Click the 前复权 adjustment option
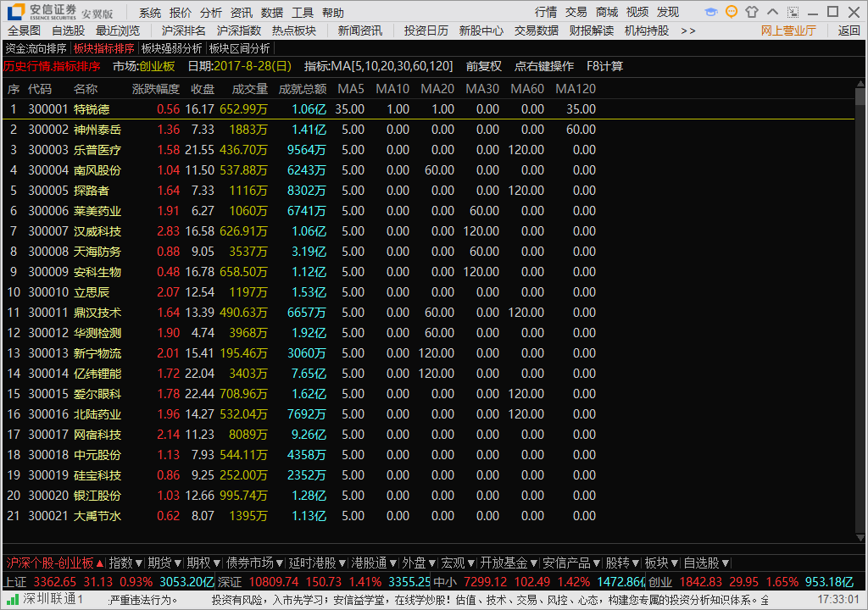 [x=484, y=66]
